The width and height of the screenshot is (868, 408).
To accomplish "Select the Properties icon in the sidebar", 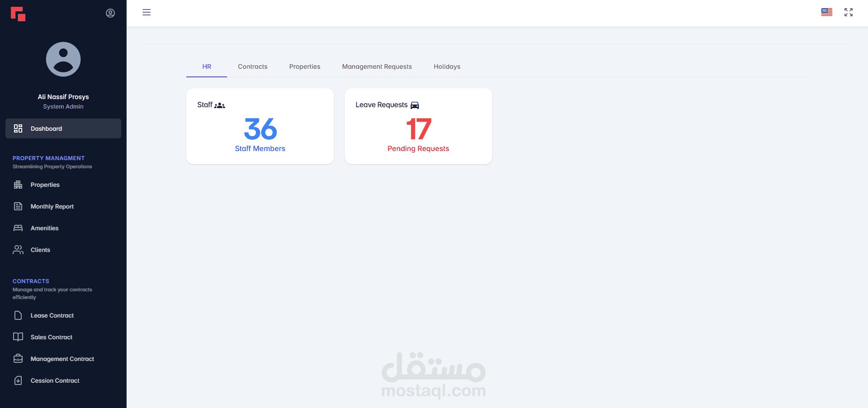I will click(x=18, y=185).
